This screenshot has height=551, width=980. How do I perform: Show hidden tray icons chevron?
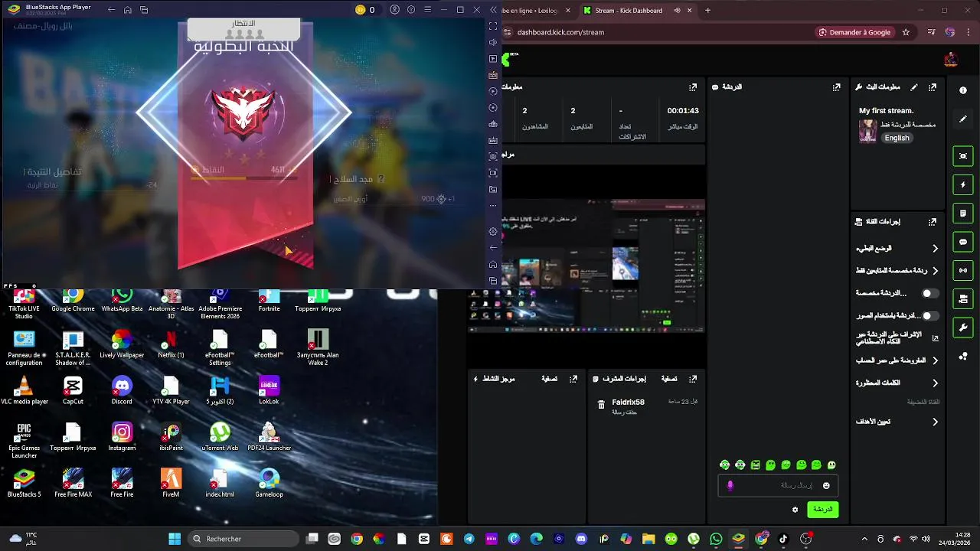[864, 539]
